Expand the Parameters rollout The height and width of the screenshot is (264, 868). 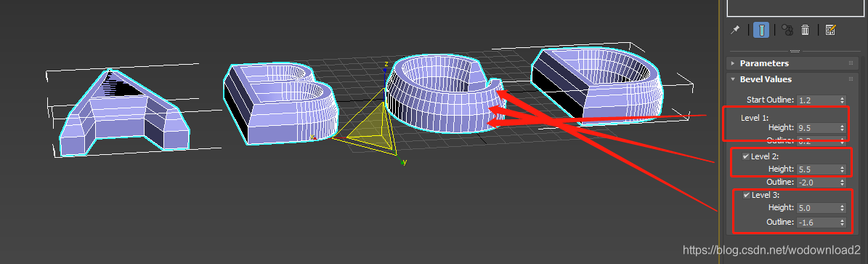click(792, 63)
